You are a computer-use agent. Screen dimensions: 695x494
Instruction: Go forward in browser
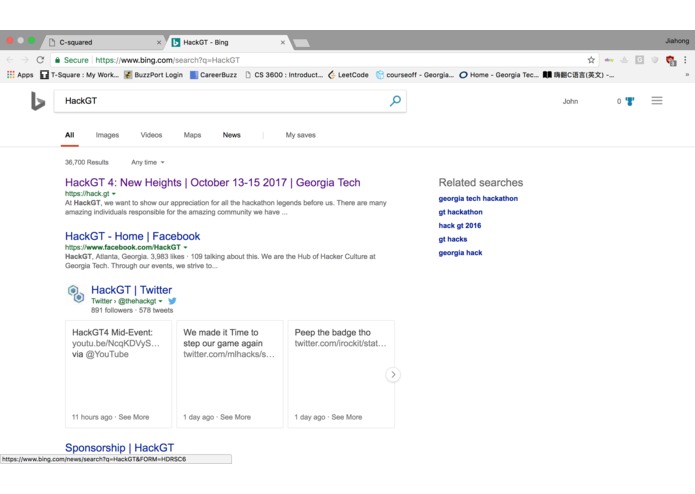click(x=25, y=60)
